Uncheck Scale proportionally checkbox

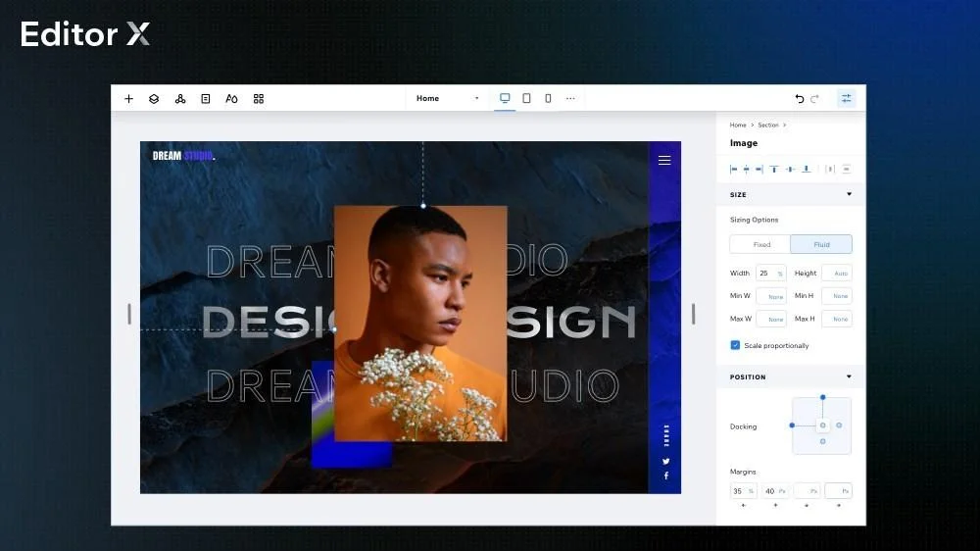click(735, 345)
